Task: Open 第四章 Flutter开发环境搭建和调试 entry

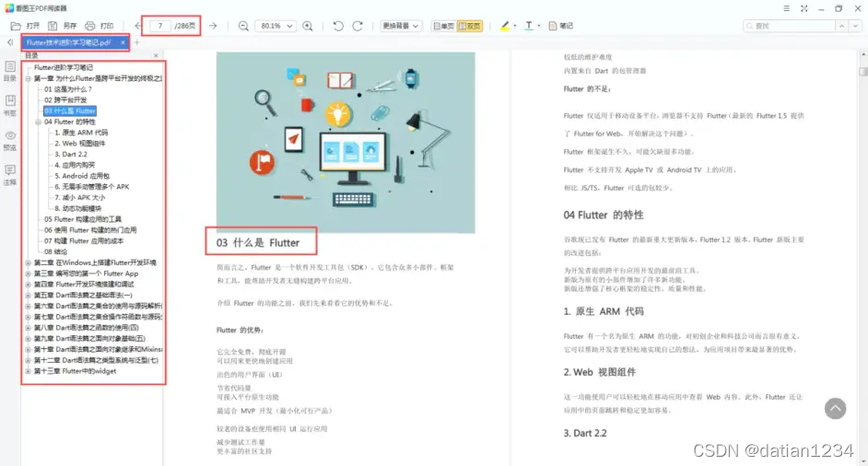Action: click(x=84, y=285)
